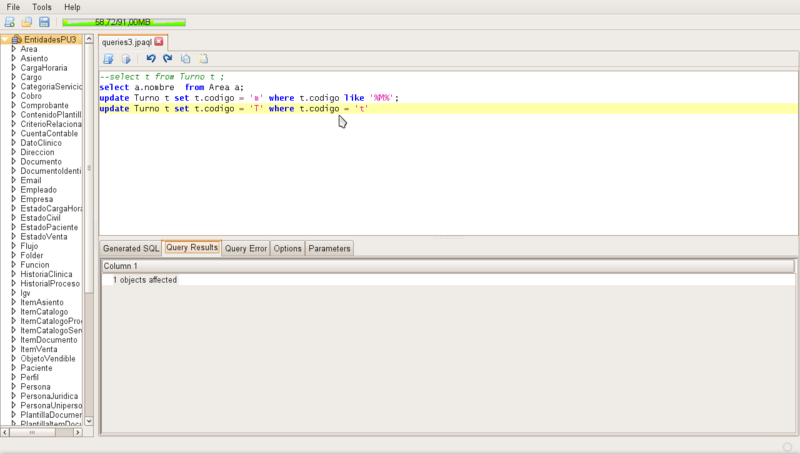Screen dimensions: 800x454
Task: Select the EstadoVenta tree item
Action: tap(44, 237)
